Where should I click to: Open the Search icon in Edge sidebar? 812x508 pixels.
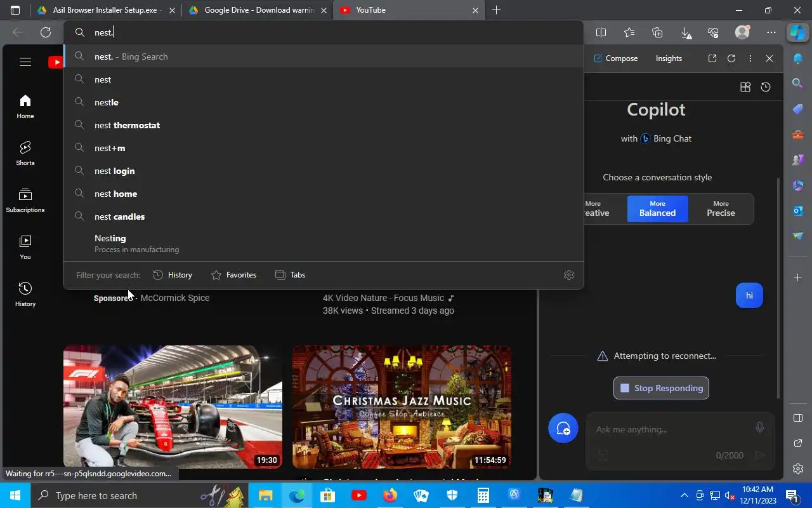pos(798,83)
